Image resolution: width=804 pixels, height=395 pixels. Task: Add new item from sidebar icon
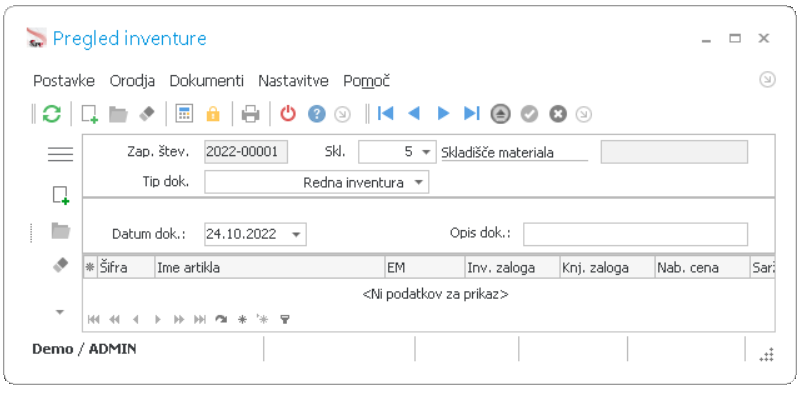61,196
